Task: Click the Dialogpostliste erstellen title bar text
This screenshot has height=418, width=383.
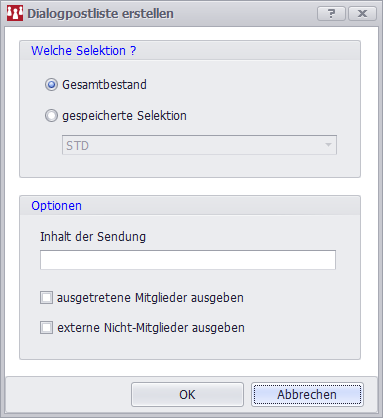Action: 100,14
